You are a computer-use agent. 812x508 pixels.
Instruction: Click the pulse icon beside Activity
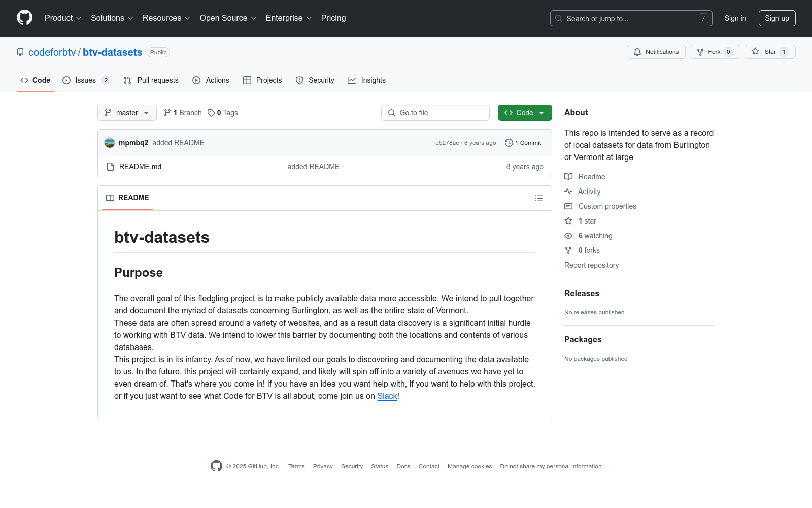568,192
